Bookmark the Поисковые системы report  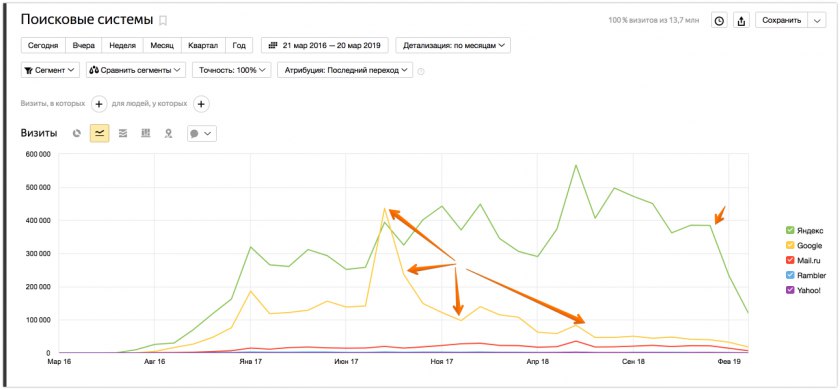[163, 21]
